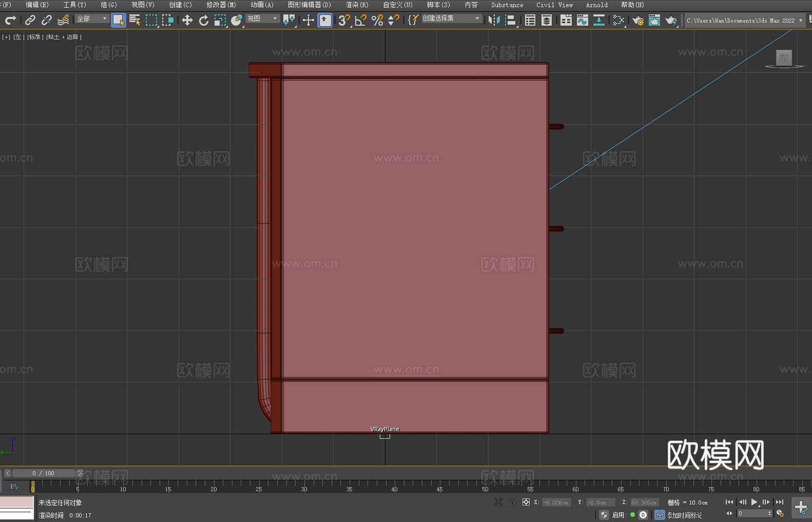Click the Unlink selection icon

tap(47, 20)
